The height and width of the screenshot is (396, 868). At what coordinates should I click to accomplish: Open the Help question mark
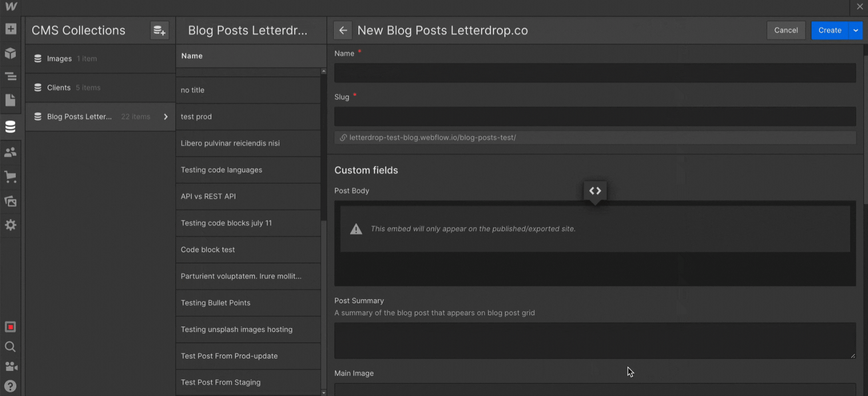[10, 386]
